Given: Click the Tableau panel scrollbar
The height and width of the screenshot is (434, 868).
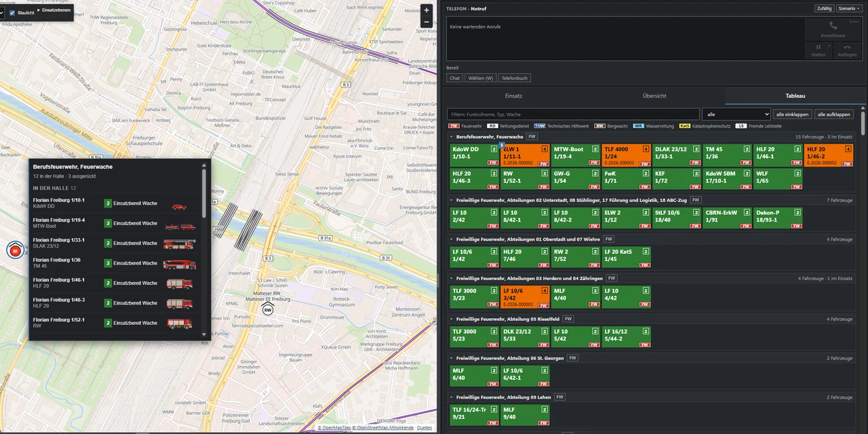Looking at the screenshot, I should pyautogui.click(x=863, y=122).
